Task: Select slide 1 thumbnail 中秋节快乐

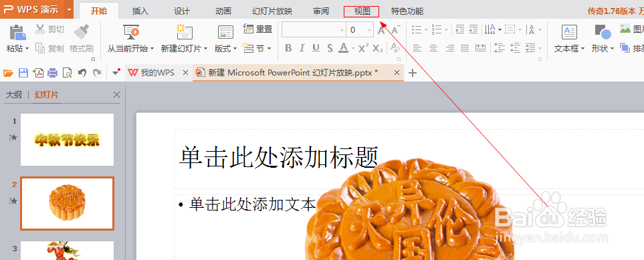Action: [x=68, y=140]
